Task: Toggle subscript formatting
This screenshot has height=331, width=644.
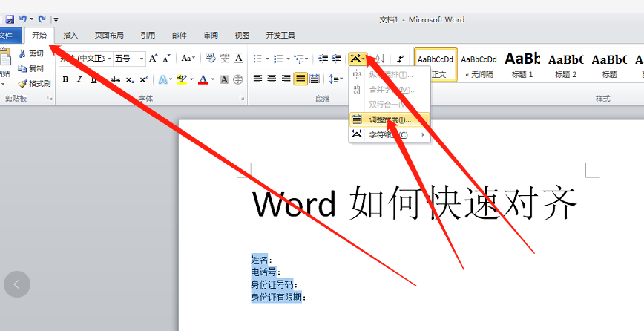Action: point(129,79)
